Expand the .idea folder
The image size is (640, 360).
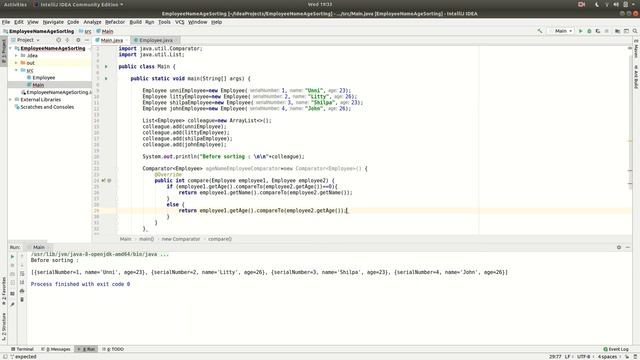pyautogui.click(x=16, y=56)
